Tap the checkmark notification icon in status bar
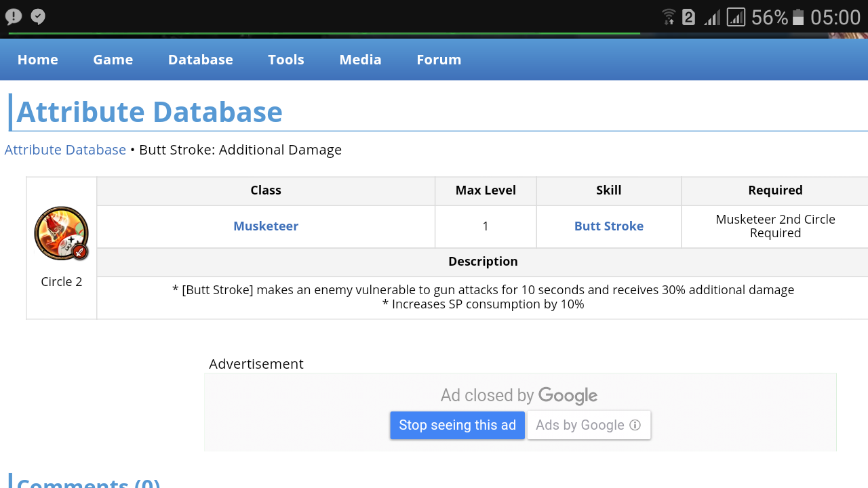Image resolution: width=868 pixels, height=488 pixels. [38, 17]
